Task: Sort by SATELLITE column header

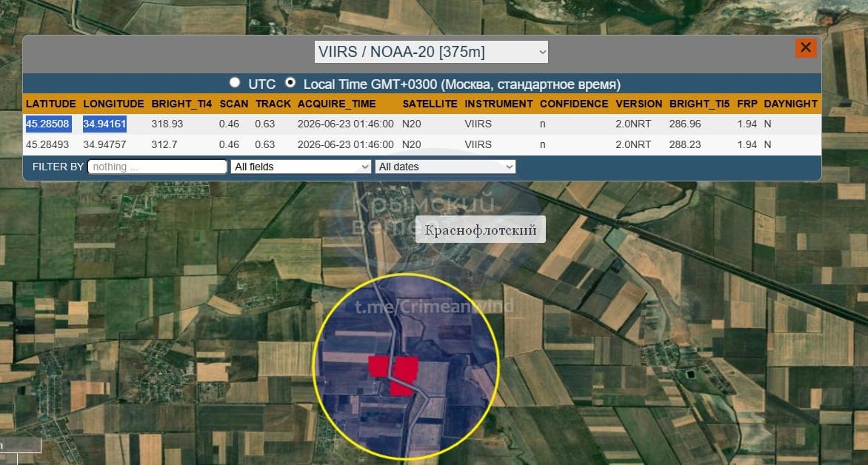Action: (x=430, y=104)
